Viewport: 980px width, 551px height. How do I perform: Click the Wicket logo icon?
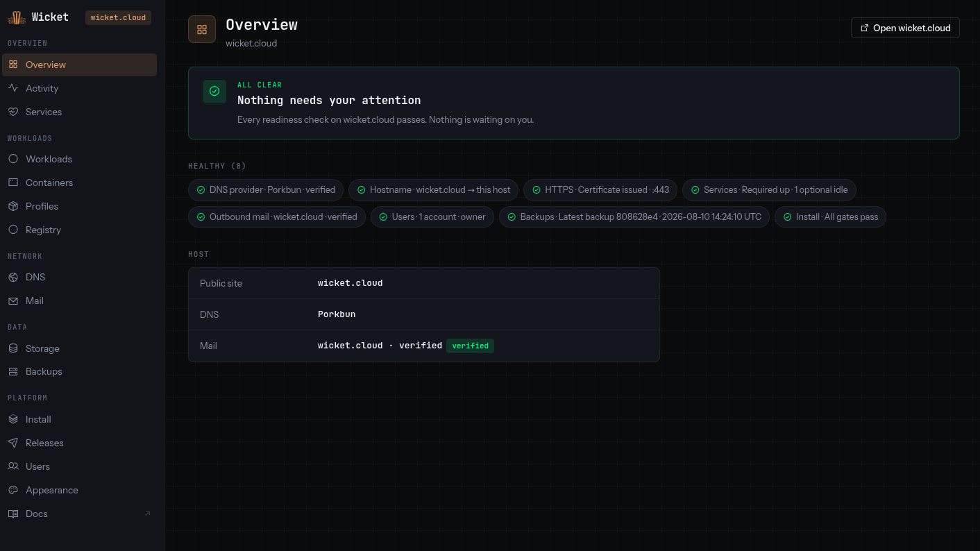(x=17, y=17)
